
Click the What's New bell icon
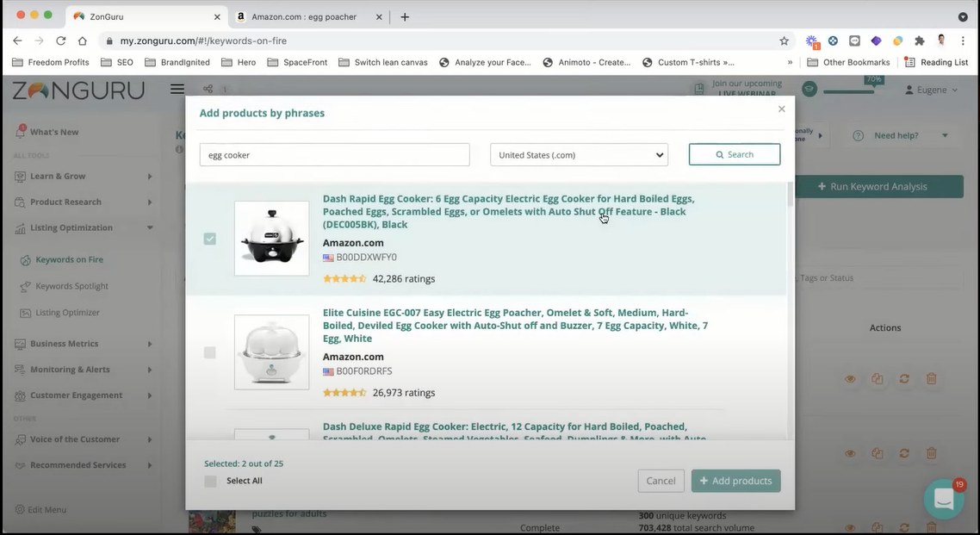tap(20, 131)
